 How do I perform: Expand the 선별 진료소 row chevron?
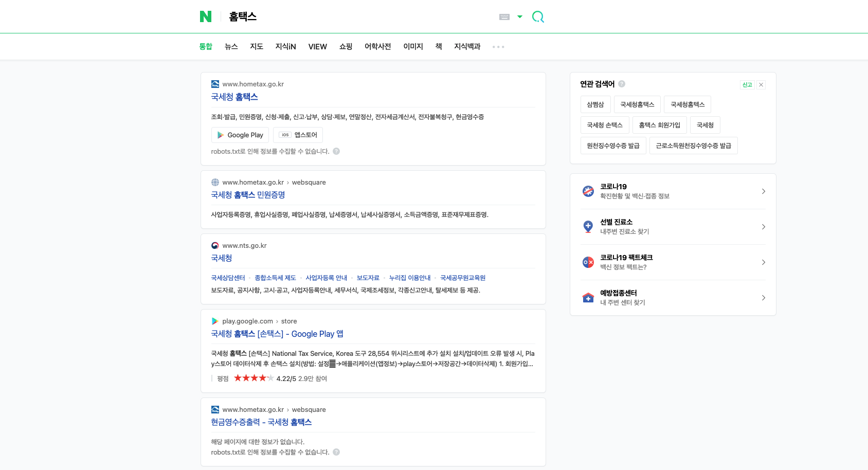click(x=764, y=227)
